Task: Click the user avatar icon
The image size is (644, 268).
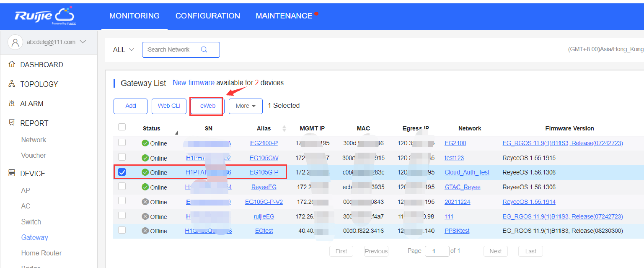Action: click(x=16, y=42)
